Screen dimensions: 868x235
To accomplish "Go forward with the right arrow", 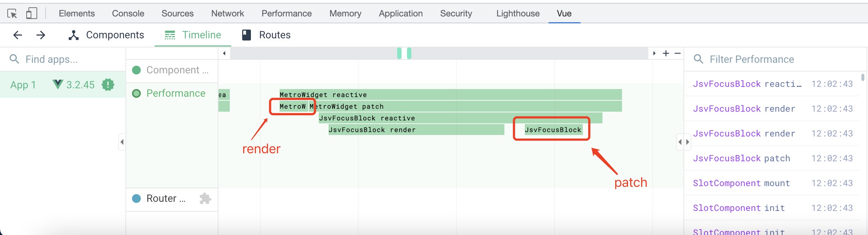I will tap(41, 35).
